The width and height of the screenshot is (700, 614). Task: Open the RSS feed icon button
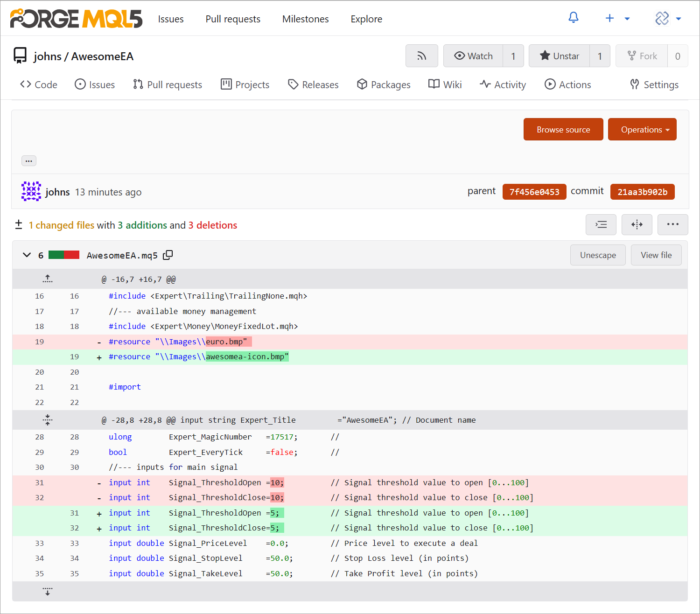click(x=421, y=56)
